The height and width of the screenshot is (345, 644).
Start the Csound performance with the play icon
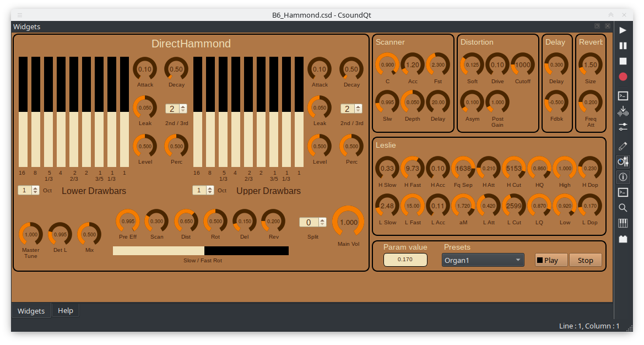pos(623,30)
